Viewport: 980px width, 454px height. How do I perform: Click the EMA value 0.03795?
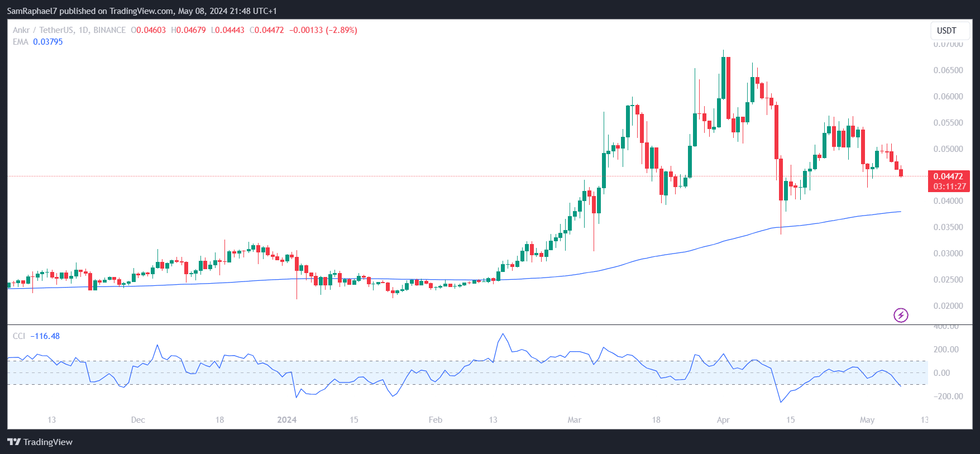[48, 42]
